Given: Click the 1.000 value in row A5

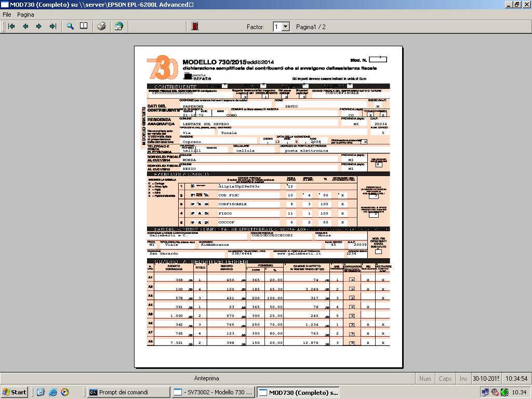Looking at the screenshot, I should click(177, 315).
